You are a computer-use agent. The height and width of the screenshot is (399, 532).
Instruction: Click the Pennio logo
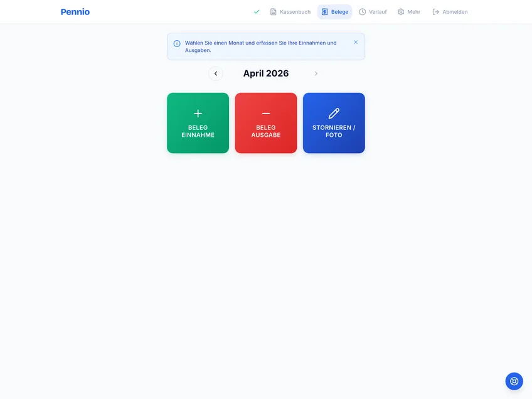[x=75, y=12]
